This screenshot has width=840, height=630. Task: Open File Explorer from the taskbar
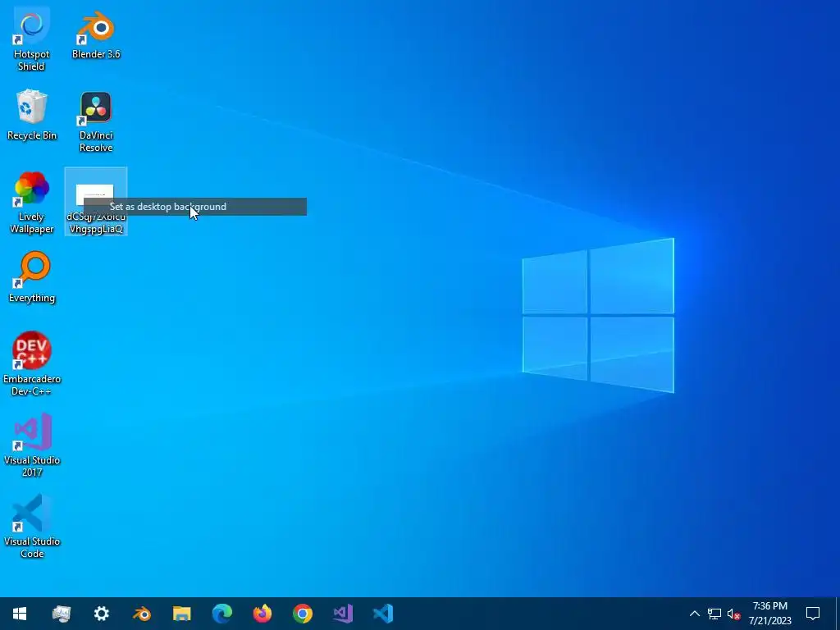(x=182, y=614)
